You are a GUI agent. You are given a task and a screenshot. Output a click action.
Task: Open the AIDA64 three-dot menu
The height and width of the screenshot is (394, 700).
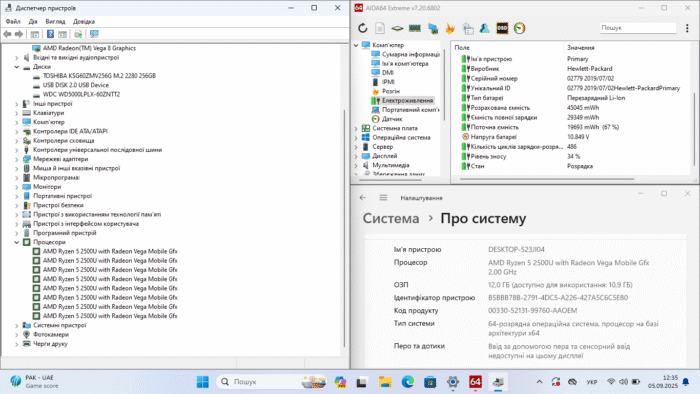point(687,28)
